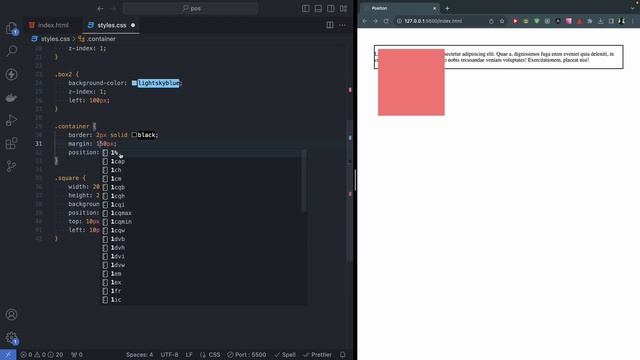The image size is (640, 360).
Task: Toggle secondary side bar layout icon
Action: coord(331,8)
